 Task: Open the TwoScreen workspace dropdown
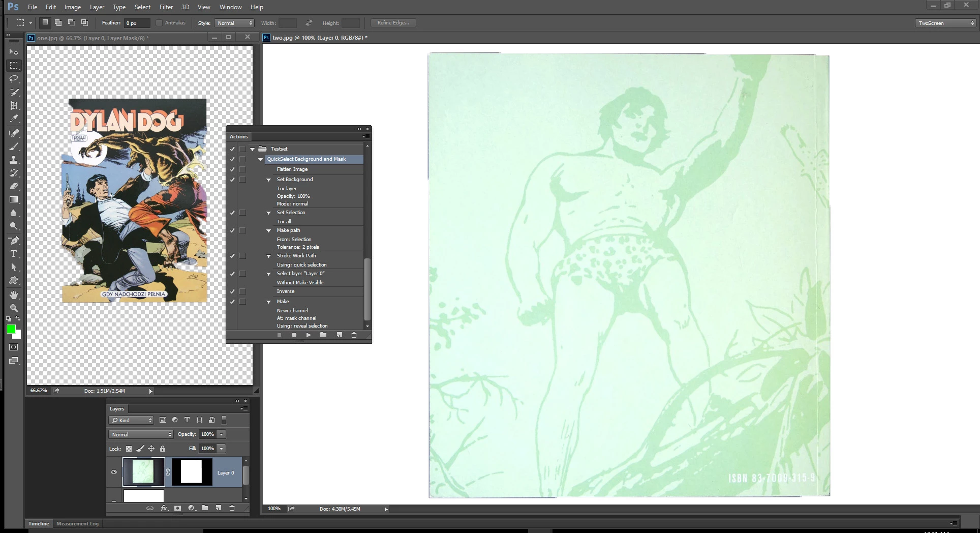[946, 23]
